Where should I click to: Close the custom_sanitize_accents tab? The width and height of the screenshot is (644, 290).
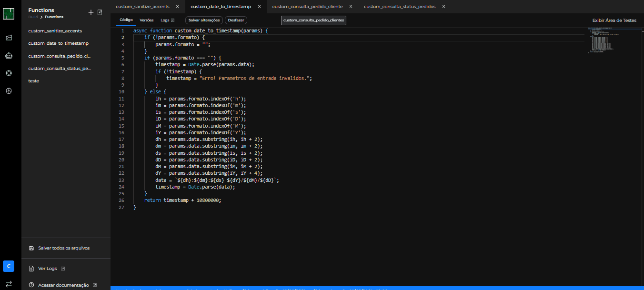177,7
